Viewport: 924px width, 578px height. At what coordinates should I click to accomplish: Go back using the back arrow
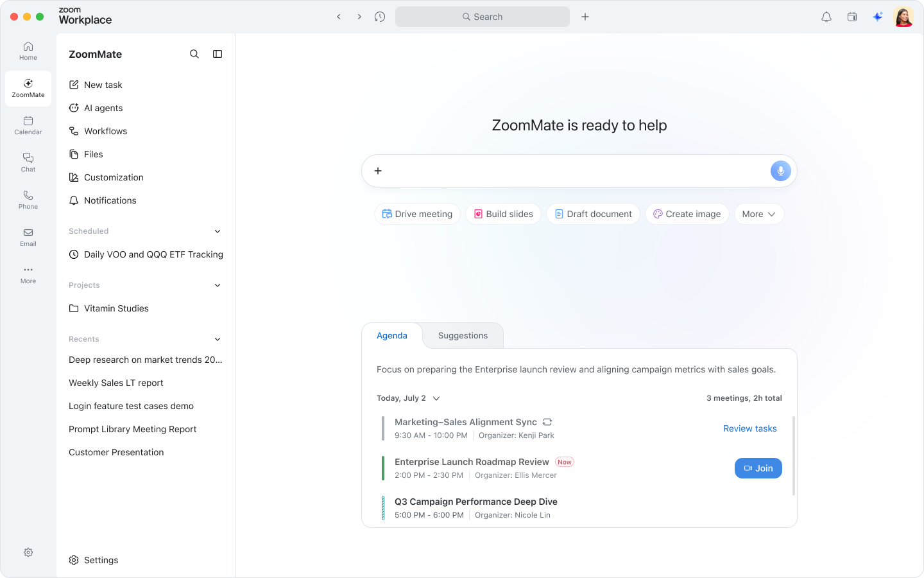[339, 17]
